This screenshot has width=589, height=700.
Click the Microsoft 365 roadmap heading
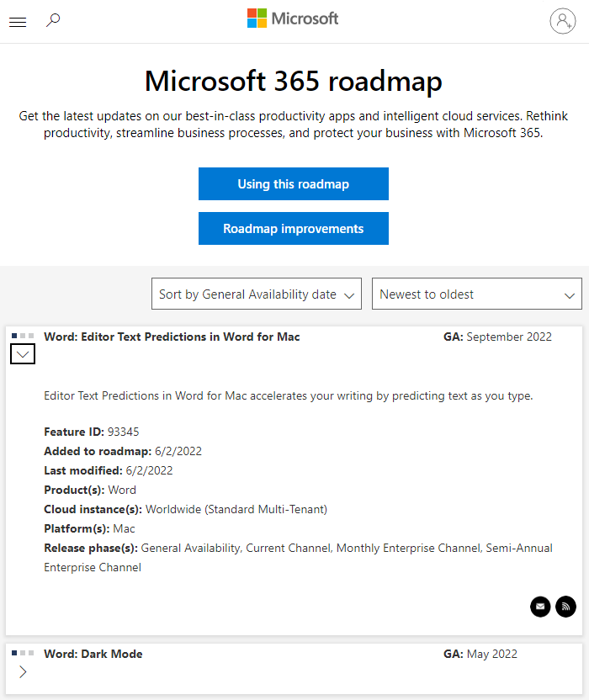tap(294, 82)
